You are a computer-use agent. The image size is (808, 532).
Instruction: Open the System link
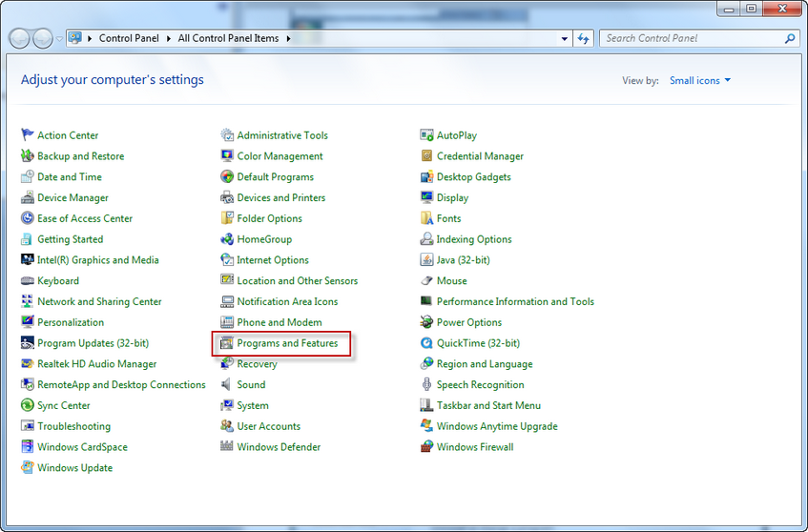[x=253, y=405]
